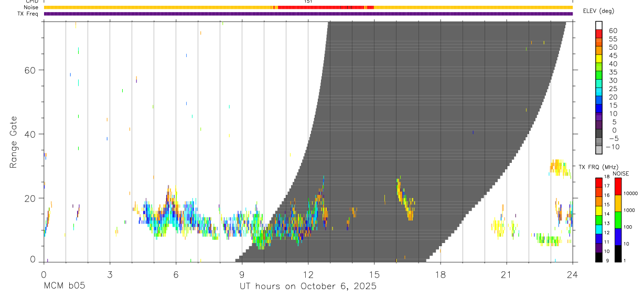Click the "6" tick label on the UT hours axis
The height and width of the screenshot is (297, 644).
pos(176,274)
